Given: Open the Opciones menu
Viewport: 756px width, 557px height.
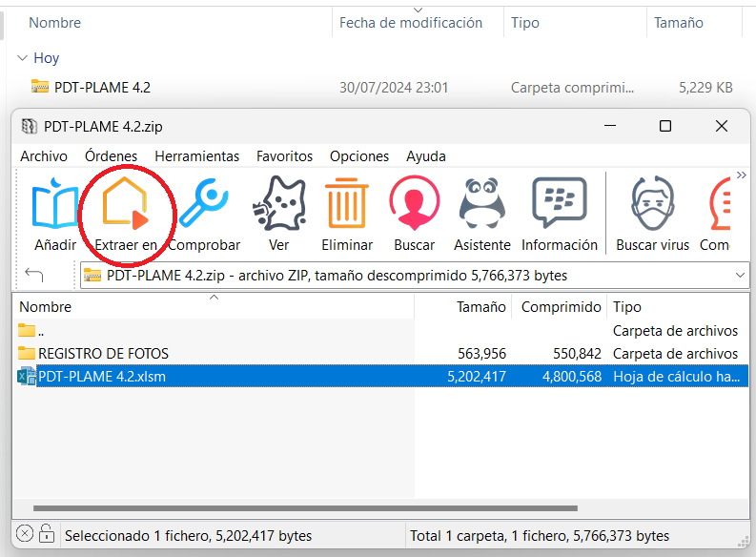Looking at the screenshot, I should point(359,156).
